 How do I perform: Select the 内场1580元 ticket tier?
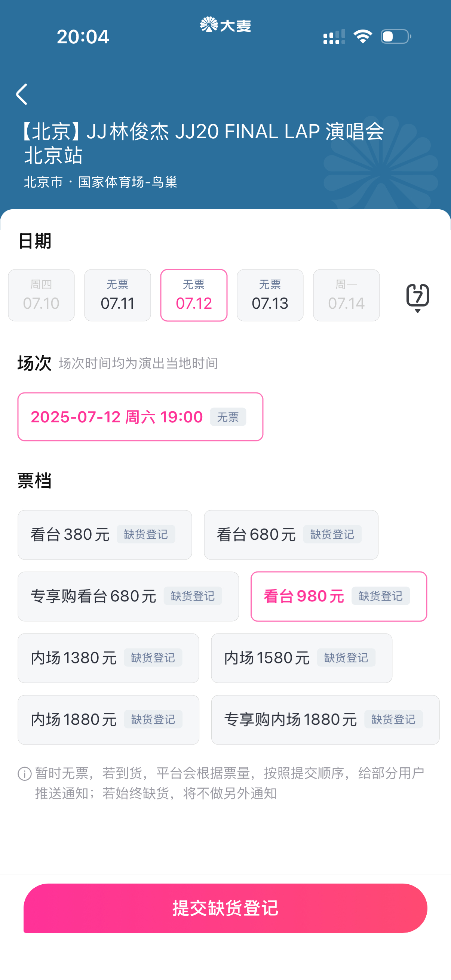[302, 658]
